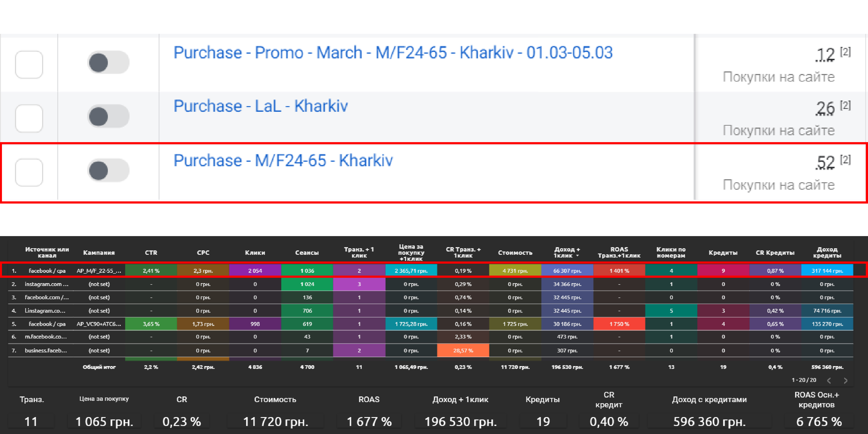Open Purchase - M/F24-65 - Kharkiv link
This screenshot has width=868, height=434.
tap(283, 160)
